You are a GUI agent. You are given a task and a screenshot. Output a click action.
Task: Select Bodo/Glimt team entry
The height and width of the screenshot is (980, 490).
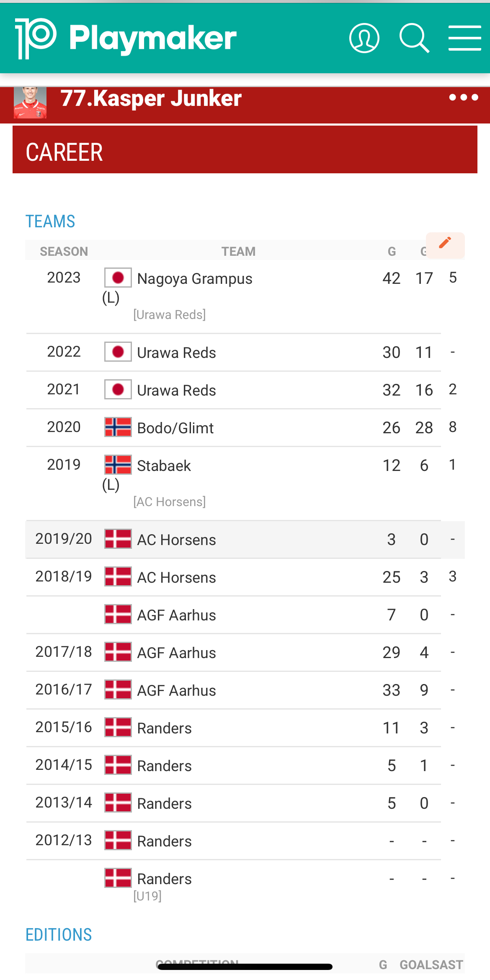175,428
